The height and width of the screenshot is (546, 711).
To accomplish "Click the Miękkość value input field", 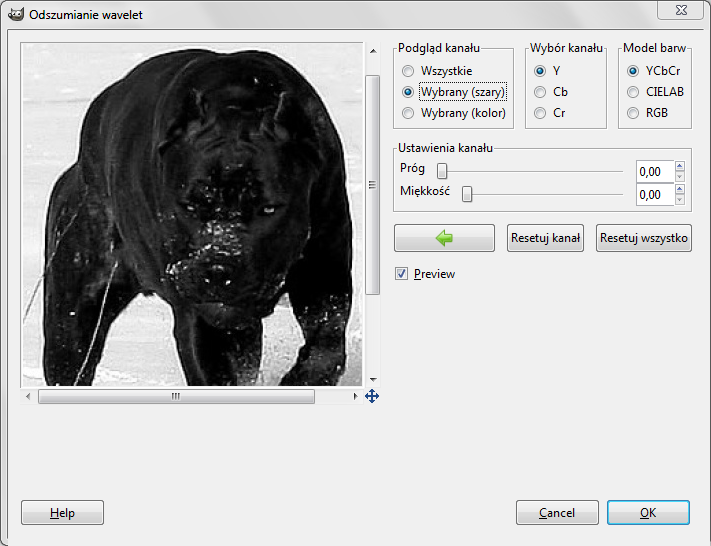I will (655, 195).
